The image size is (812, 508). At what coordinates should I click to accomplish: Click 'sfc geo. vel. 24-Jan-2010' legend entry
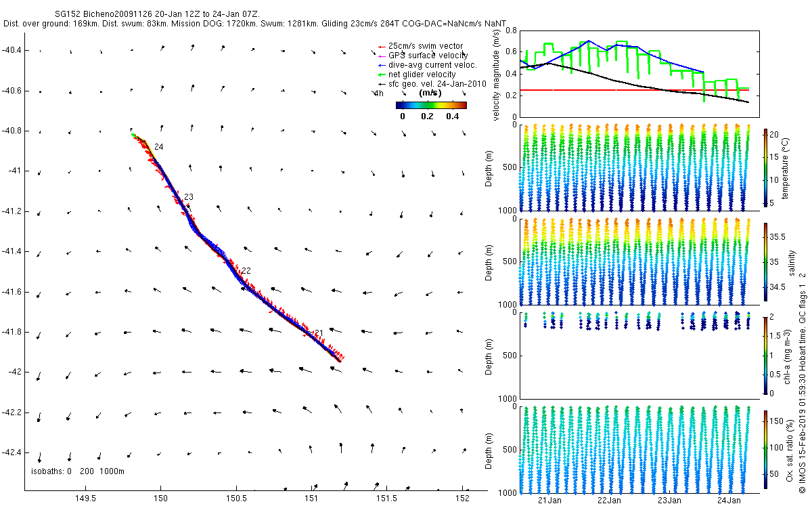click(438, 83)
